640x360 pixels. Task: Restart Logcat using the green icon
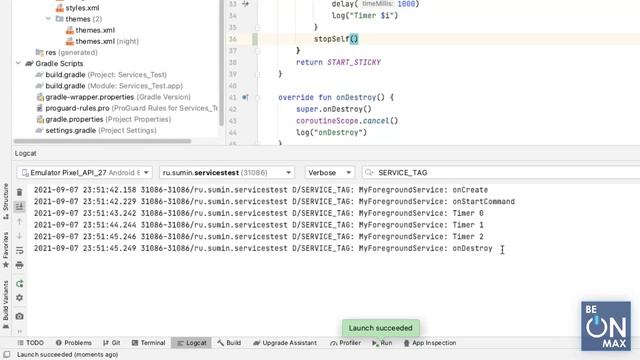click(x=19, y=284)
